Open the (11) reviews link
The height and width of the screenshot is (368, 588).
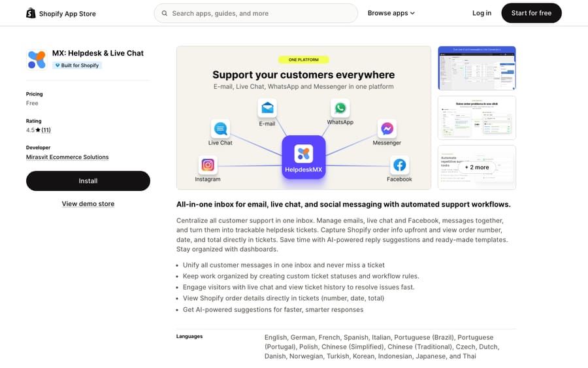pyautogui.click(x=46, y=130)
